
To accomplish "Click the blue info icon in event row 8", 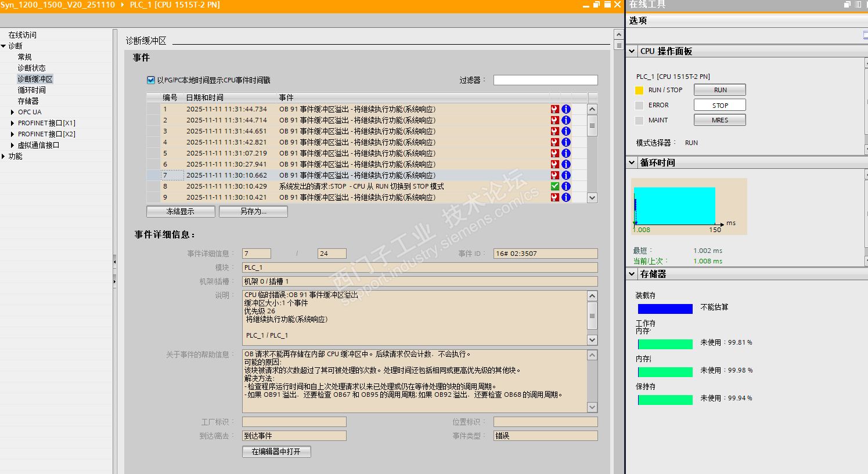I will pyautogui.click(x=566, y=186).
